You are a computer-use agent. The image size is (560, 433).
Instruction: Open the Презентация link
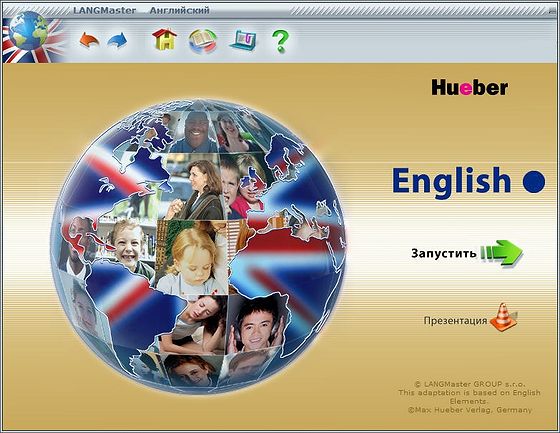point(455,320)
